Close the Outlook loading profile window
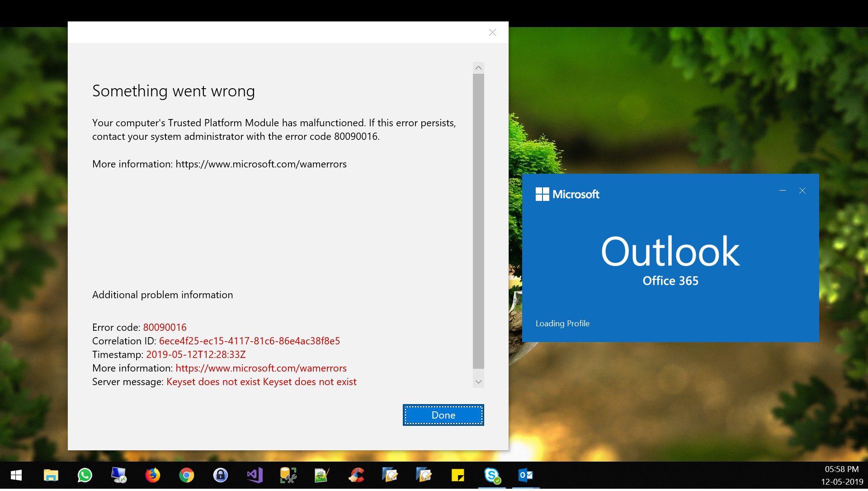Screen dimensions: 868x491 click(x=802, y=190)
